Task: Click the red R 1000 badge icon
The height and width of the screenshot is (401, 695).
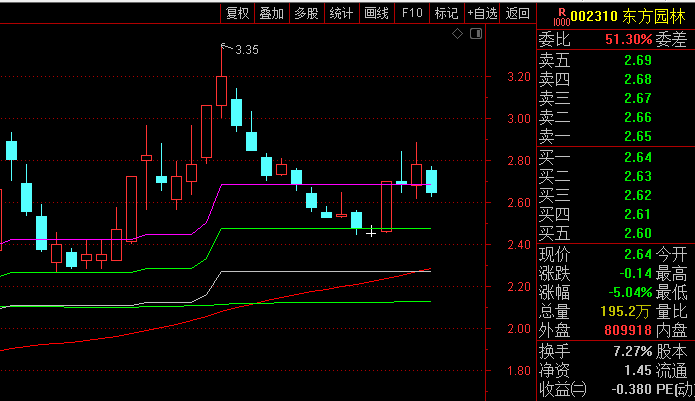Action: (561, 14)
